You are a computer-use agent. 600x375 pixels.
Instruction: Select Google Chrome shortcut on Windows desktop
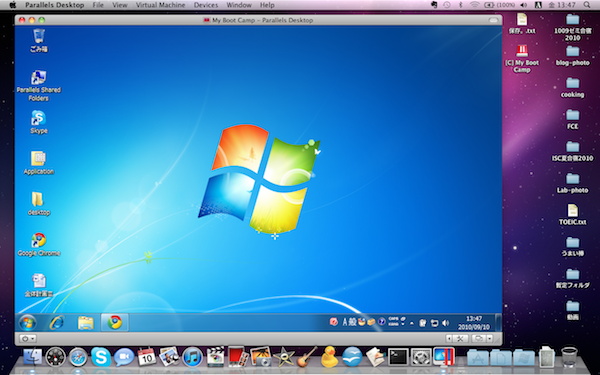coord(39,244)
